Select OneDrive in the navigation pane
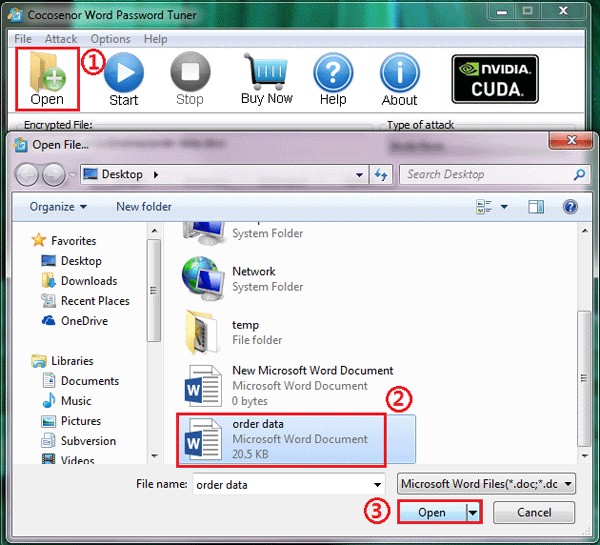The width and height of the screenshot is (600, 545). coord(74,321)
